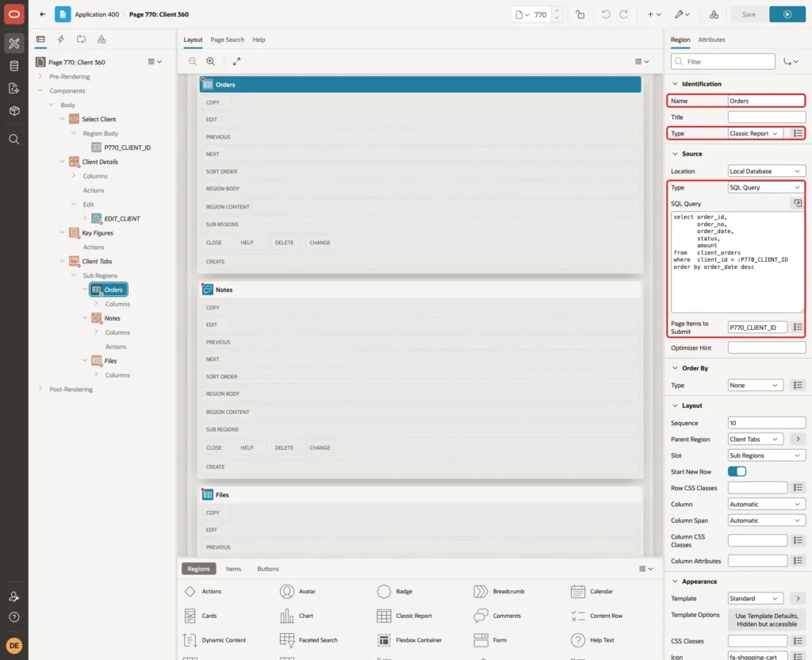Select Classic Report from gallery
Screen dimensions: 812x660
point(405,616)
